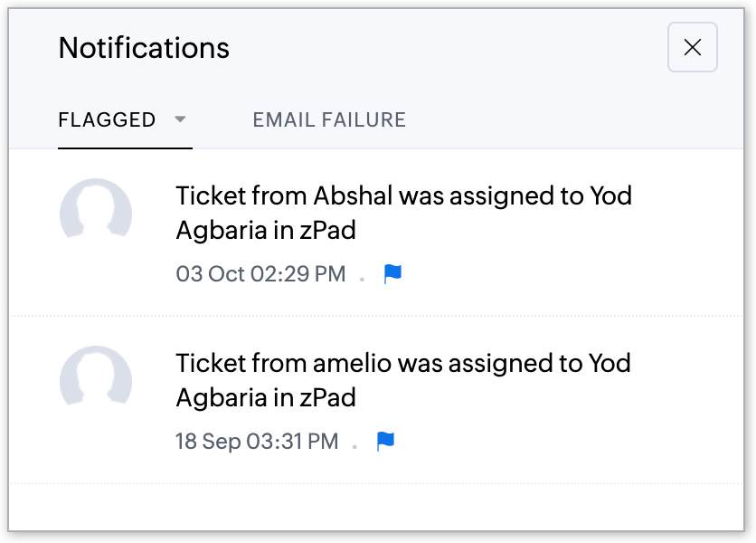Click avatar of the amelio ticket notification
The image size is (756, 543).
96,382
